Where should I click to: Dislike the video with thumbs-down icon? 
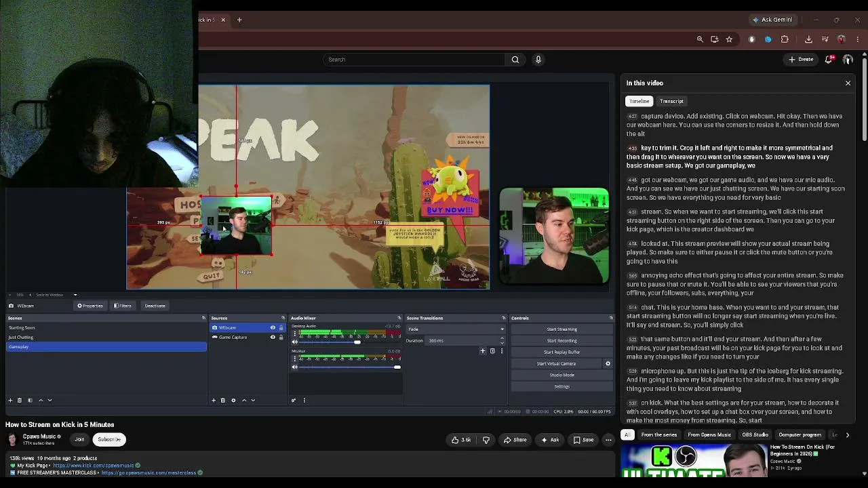point(486,440)
